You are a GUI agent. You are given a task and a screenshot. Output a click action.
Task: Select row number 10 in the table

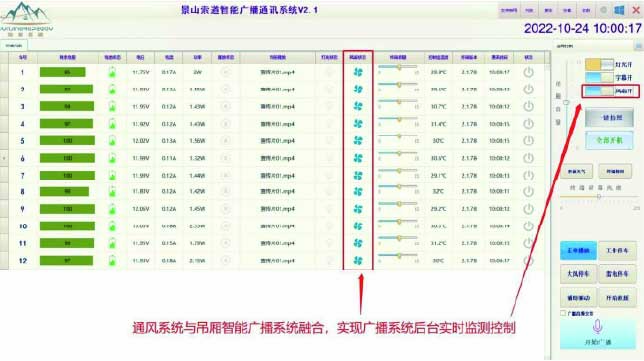[23, 226]
